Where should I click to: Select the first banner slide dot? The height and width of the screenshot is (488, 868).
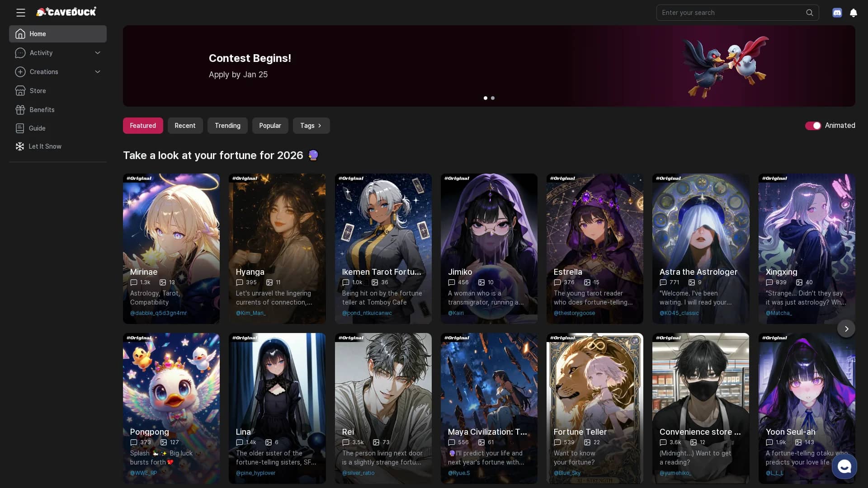(486, 98)
